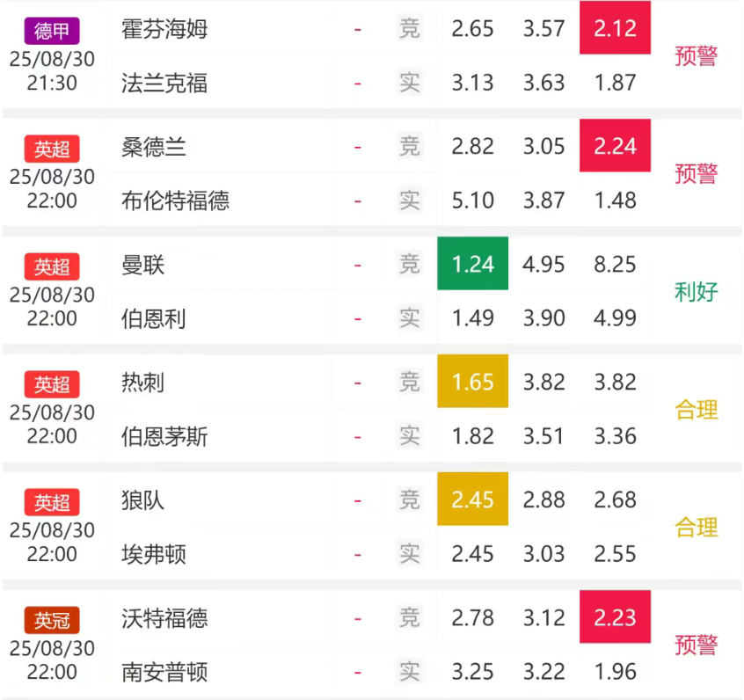Viewport: 744px width, 700px height.
Task: Select the yellow highlighted 1.65 odds cell
Action: (472, 382)
